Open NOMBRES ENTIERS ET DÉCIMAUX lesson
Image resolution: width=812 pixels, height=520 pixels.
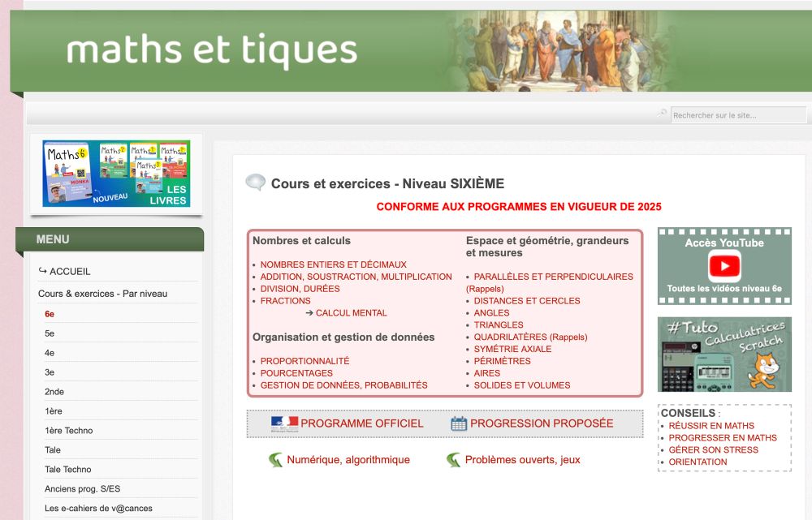tap(334, 264)
